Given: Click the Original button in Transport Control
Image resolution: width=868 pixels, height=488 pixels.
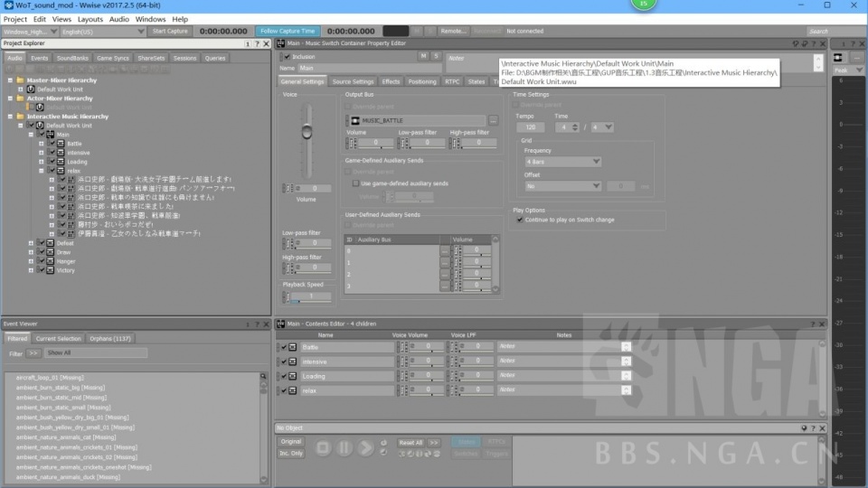Looking at the screenshot, I should coord(290,442).
